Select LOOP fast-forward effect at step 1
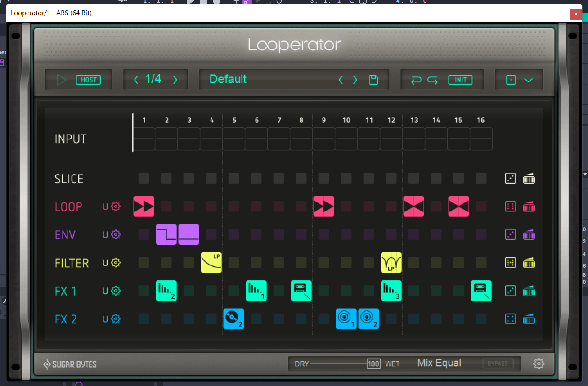This screenshot has width=588, height=386. [144, 206]
